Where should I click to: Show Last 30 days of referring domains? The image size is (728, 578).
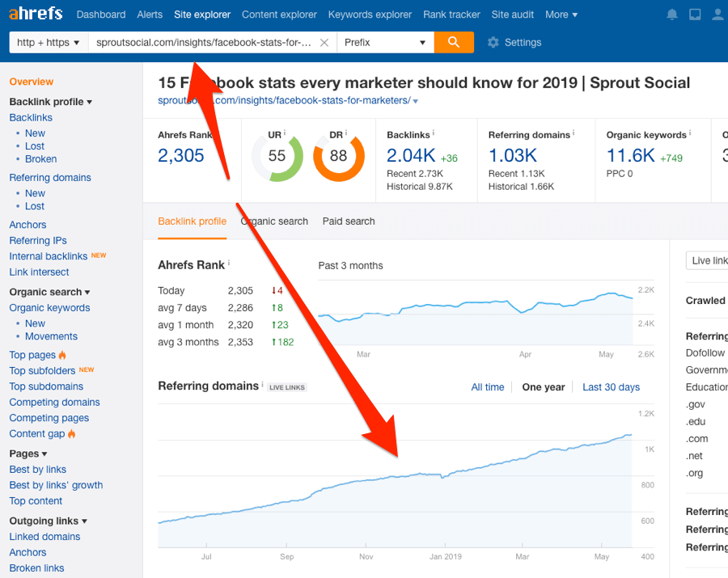coord(611,387)
